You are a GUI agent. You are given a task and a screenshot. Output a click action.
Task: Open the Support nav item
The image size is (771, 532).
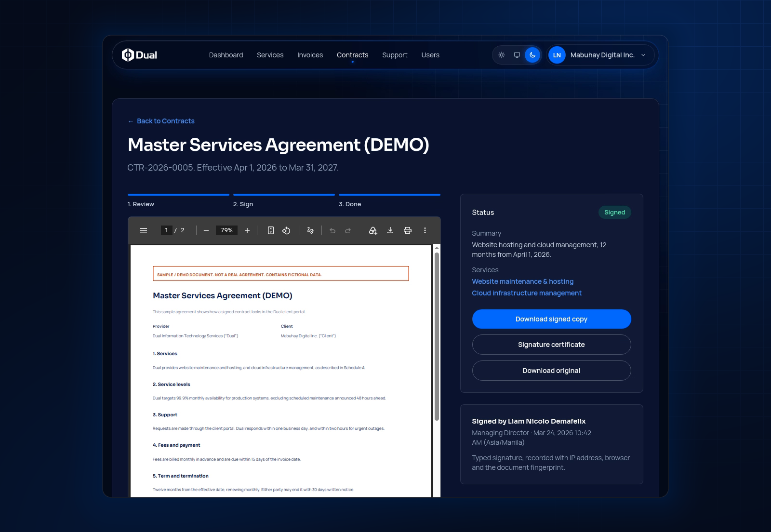point(395,55)
